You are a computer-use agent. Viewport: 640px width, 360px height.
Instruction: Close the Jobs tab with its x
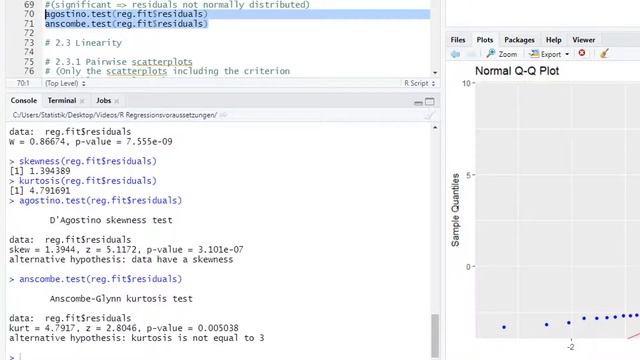click(117, 101)
